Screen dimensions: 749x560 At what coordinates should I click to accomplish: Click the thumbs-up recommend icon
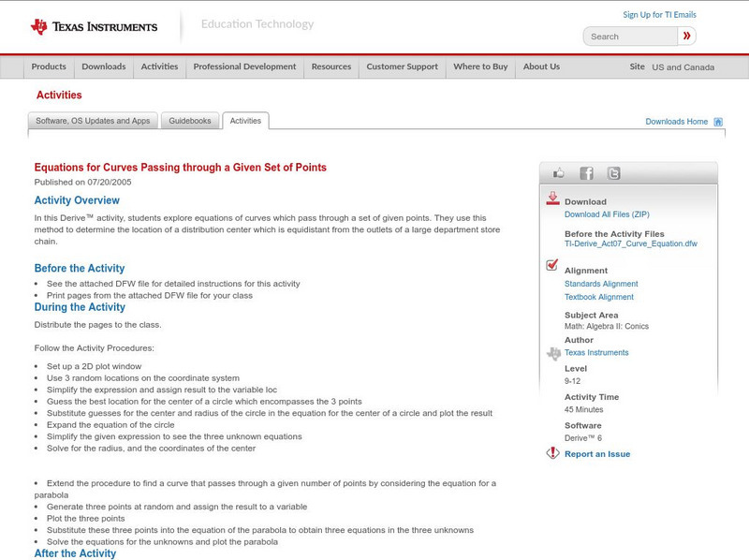click(559, 172)
